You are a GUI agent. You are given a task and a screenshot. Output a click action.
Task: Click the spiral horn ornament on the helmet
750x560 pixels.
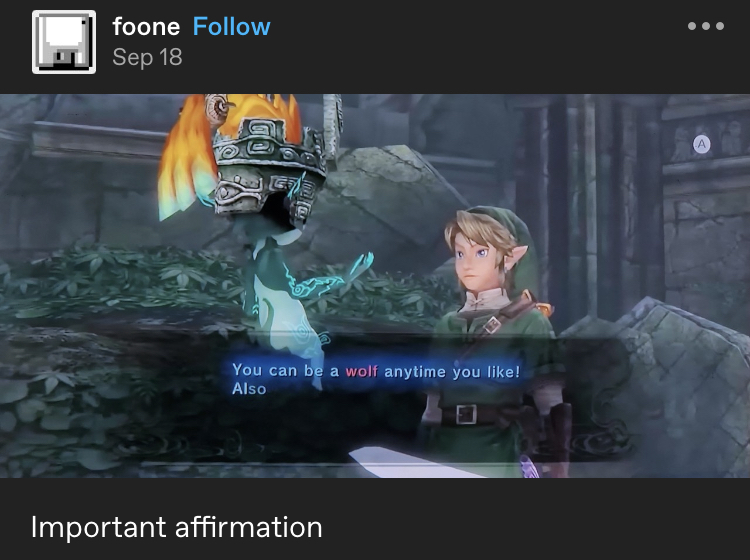pyautogui.click(x=216, y=109)
